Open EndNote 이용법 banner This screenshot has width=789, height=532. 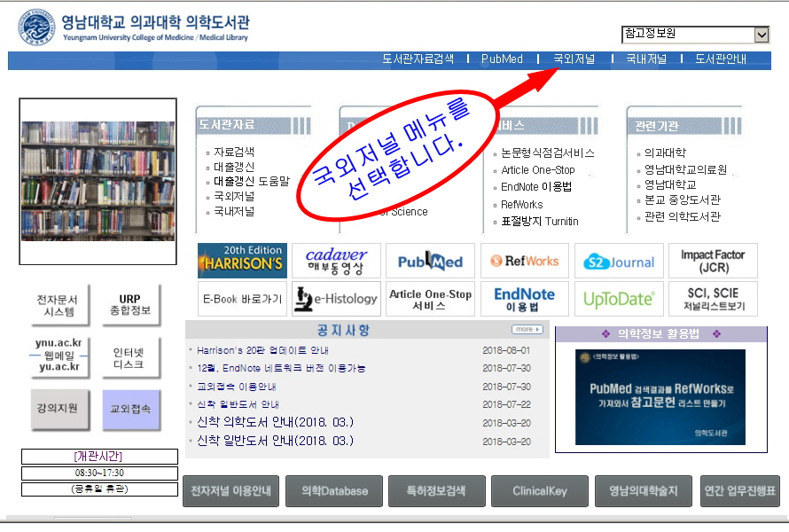pos(524,299)
